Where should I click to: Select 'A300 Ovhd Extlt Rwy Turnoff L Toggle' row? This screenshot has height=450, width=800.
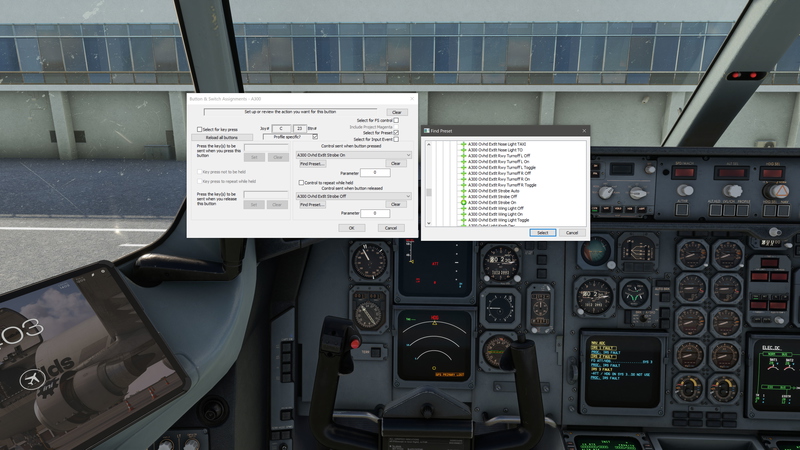(502, 167)
